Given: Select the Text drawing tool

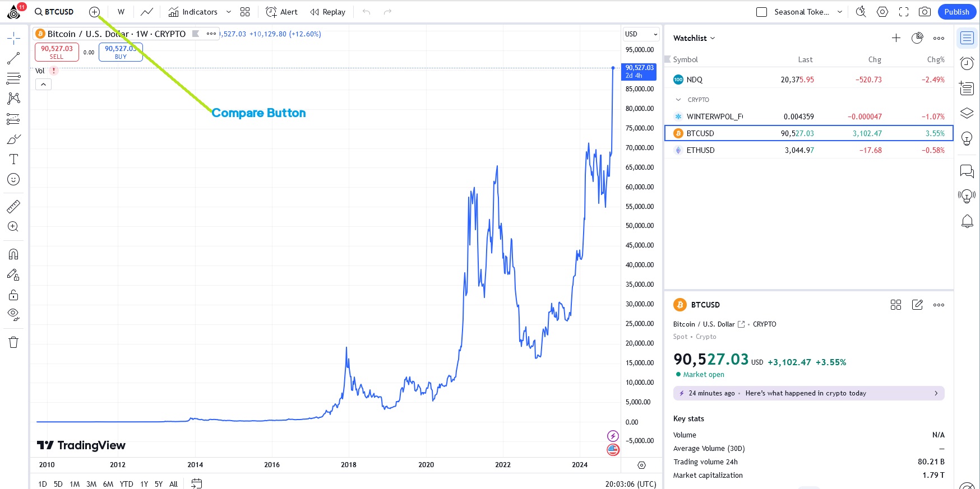Looking at the screenshot, I should point(13,159).
